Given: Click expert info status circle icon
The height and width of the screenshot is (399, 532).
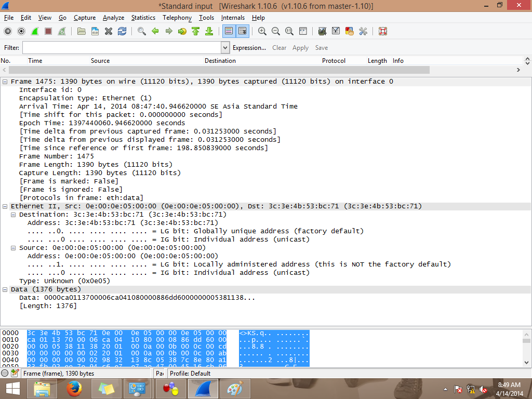Looking at the screenshot, I should (x=5, y=373).
